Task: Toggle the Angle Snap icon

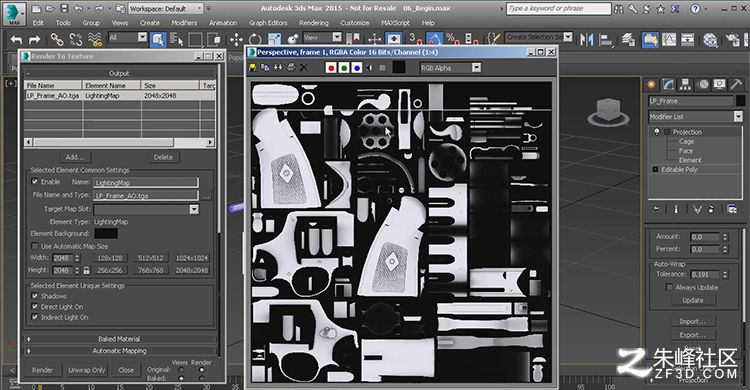Action: (434, 38)
